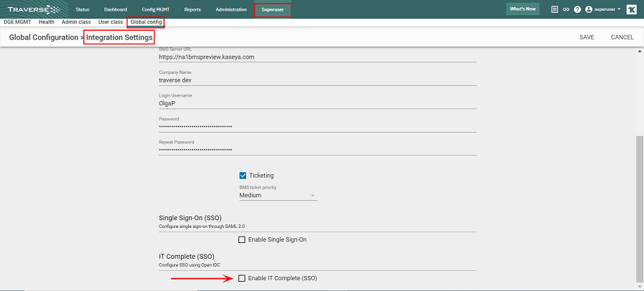644x291 pixels.
Task: Open the Kaseya One K icon
Action: click(x=631, y=9)
